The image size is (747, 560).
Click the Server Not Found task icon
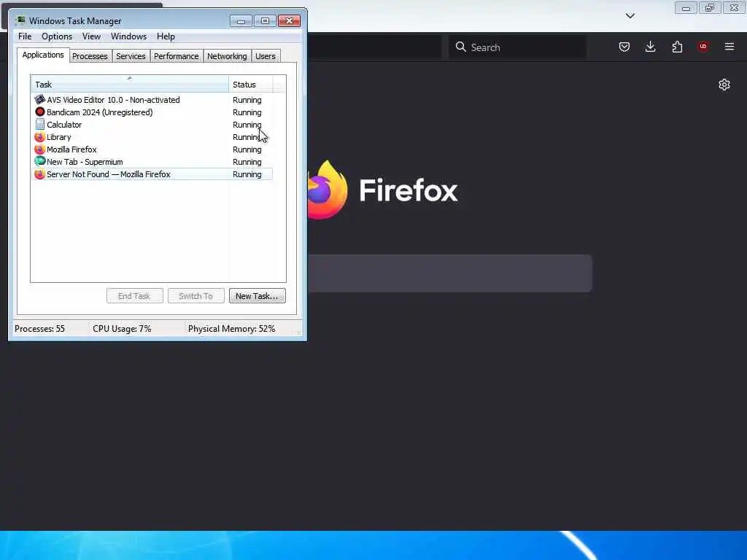coord(40,174)
